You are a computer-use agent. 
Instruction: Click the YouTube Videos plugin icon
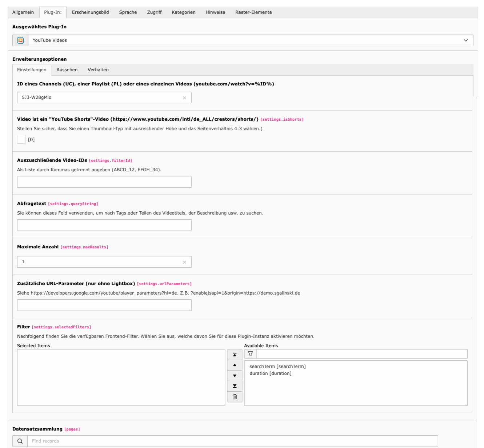coord(20,40)
